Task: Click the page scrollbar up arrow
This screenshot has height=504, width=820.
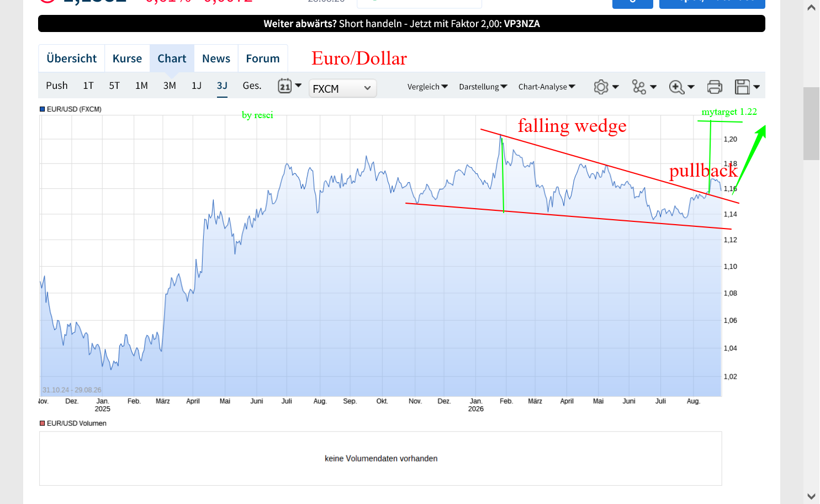Action: pos(811,8)
